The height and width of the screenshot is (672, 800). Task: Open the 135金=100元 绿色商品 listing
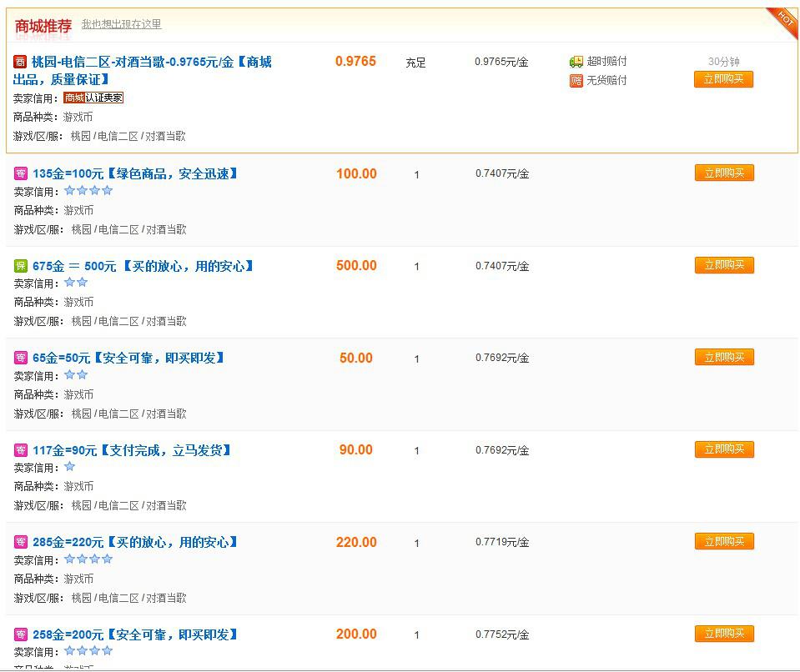pos(135,174)
